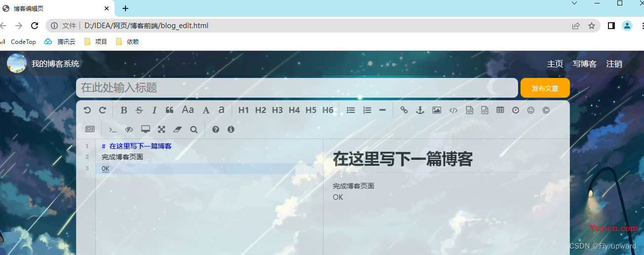Insert heading level H2
The height and width of the screenshot is (255, 644).
coord(261,110)
